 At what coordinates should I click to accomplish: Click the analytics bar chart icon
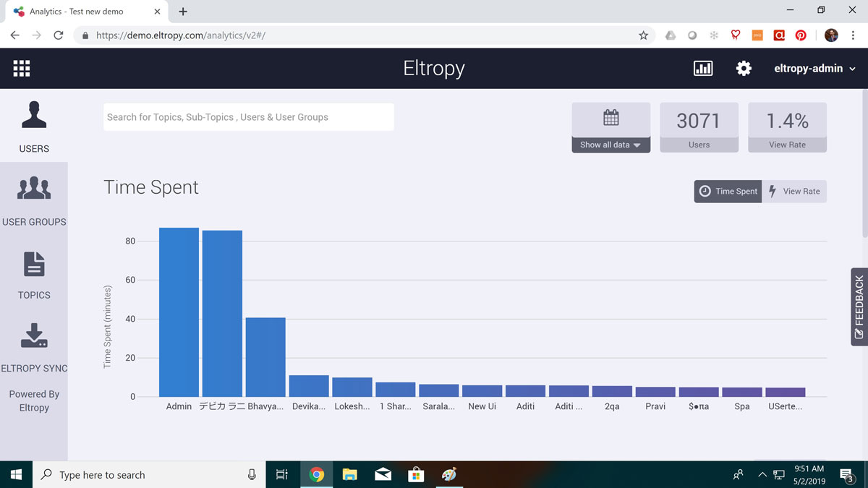(702, 69)
